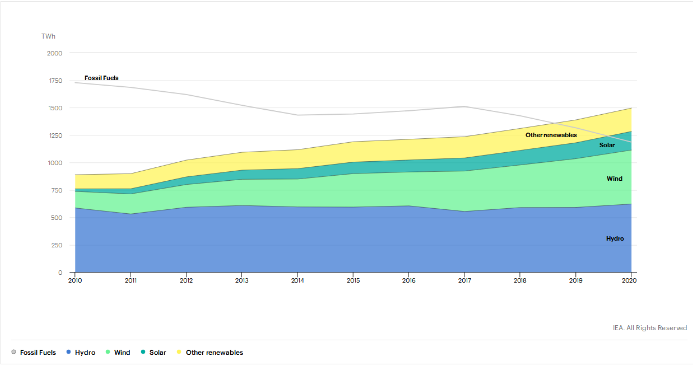Viewport: 693px width, 368px height.
Task: Click the yellow Other renewables legend dot
Action: [179, 352]
